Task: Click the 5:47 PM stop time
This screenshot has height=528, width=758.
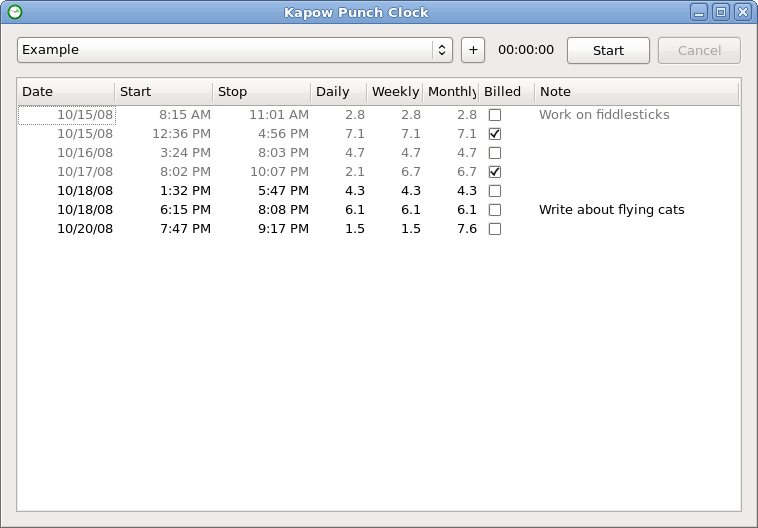Action: 283,191
